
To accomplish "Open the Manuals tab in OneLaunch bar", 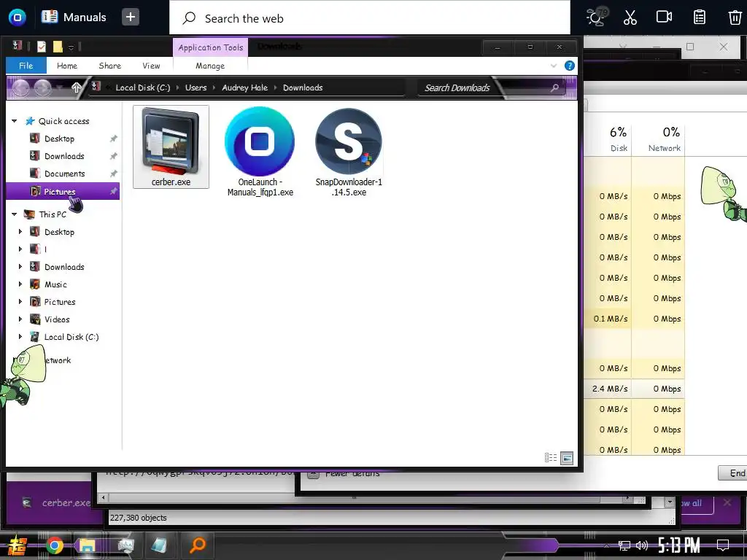I will tap(74, 17).
